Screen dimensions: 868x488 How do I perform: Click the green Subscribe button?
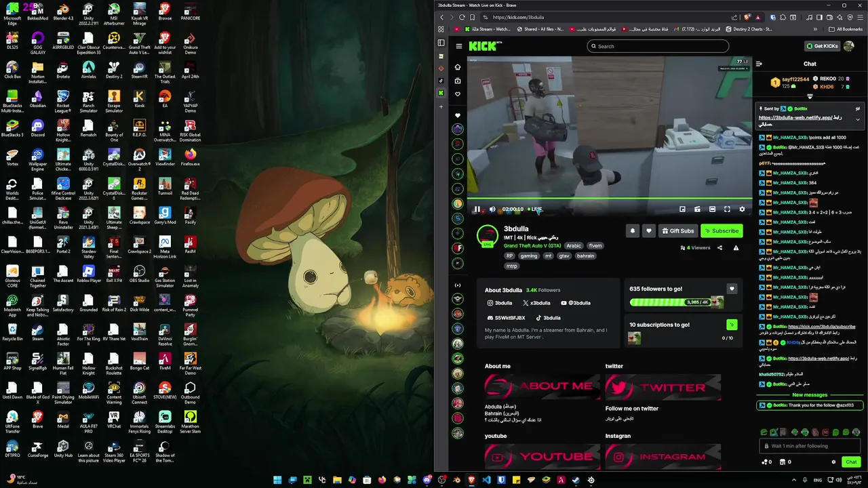(x=722, y=231)
